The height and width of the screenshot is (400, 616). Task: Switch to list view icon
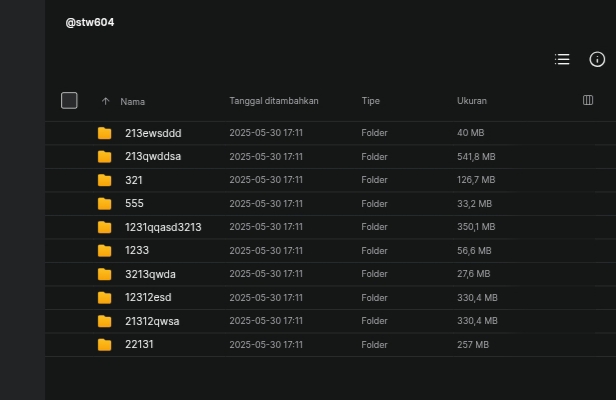pyautogui.click(x=562, y=59)
